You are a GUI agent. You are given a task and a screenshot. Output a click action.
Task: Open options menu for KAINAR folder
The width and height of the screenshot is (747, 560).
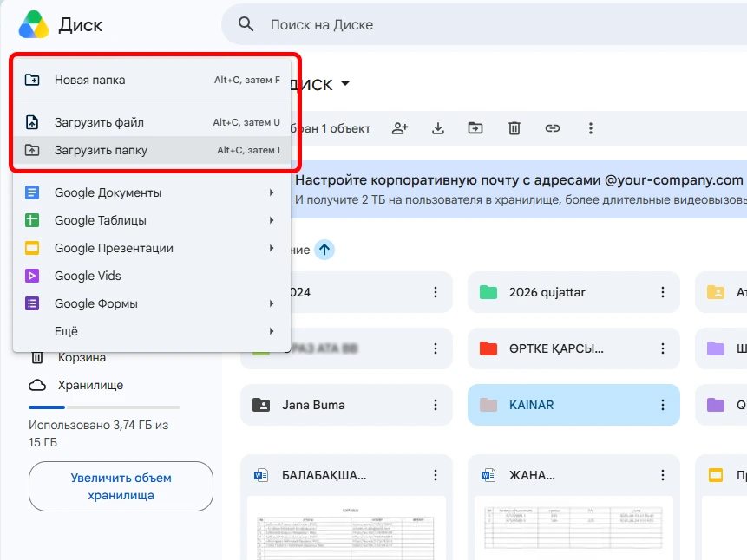pos(663,405)
